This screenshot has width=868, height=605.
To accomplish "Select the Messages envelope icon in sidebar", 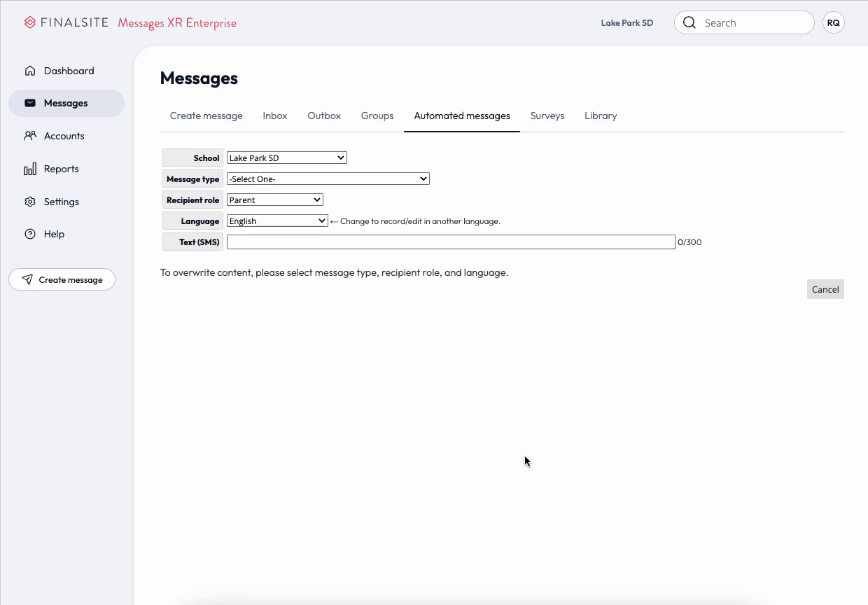I will point(29,103).
